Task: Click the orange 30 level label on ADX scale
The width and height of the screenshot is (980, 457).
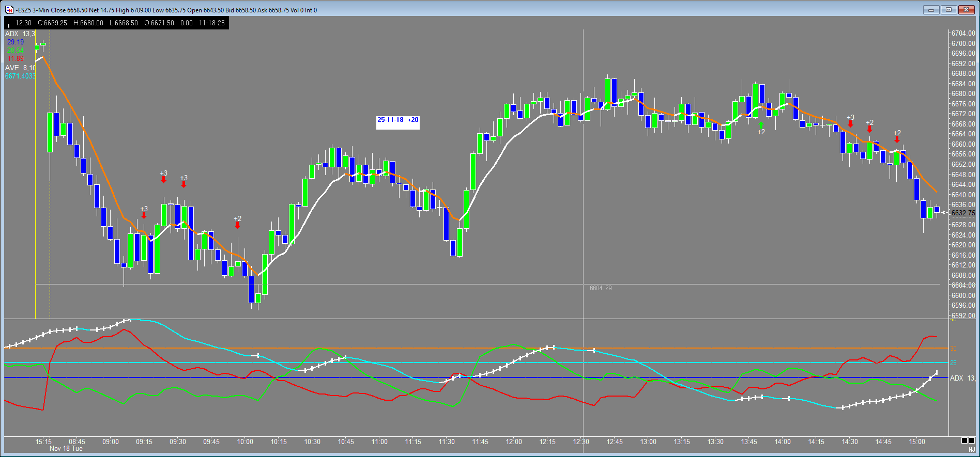Action: (x=954, y=349)
